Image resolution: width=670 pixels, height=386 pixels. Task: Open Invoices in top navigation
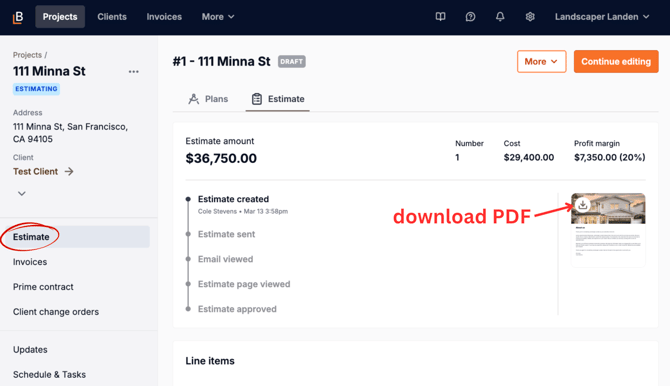click(x=164, y=17)
